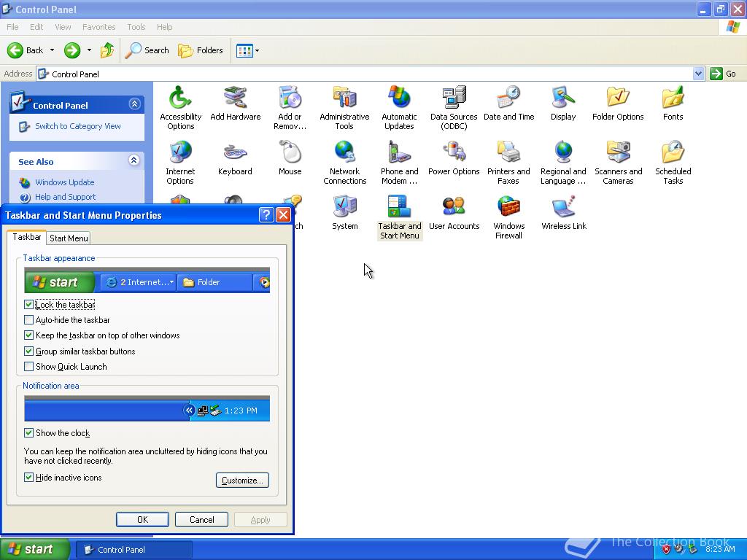747x560 pixels.
Task: Switch to the Start Menu tab
Action: [x=68, y=238]
